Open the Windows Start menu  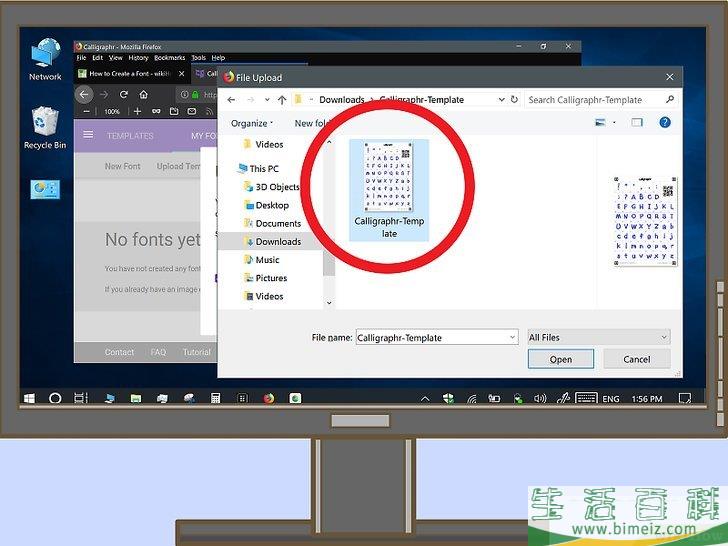tap(29, 398)
